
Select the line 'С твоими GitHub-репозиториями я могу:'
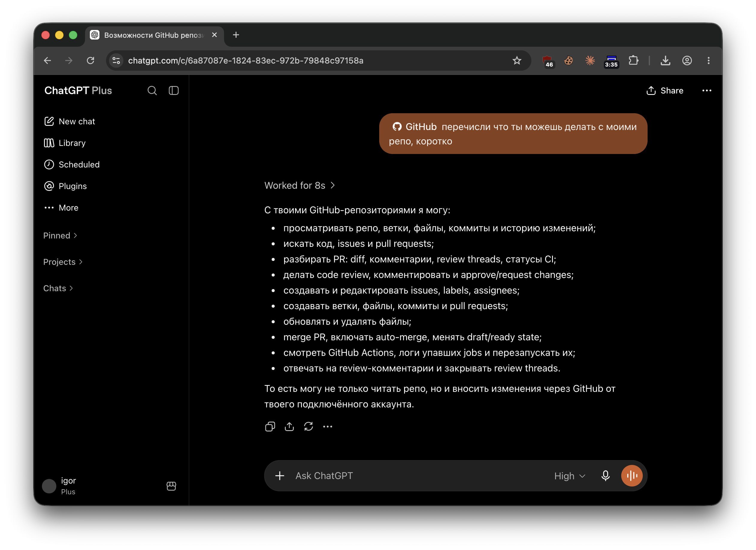(357, 210)
